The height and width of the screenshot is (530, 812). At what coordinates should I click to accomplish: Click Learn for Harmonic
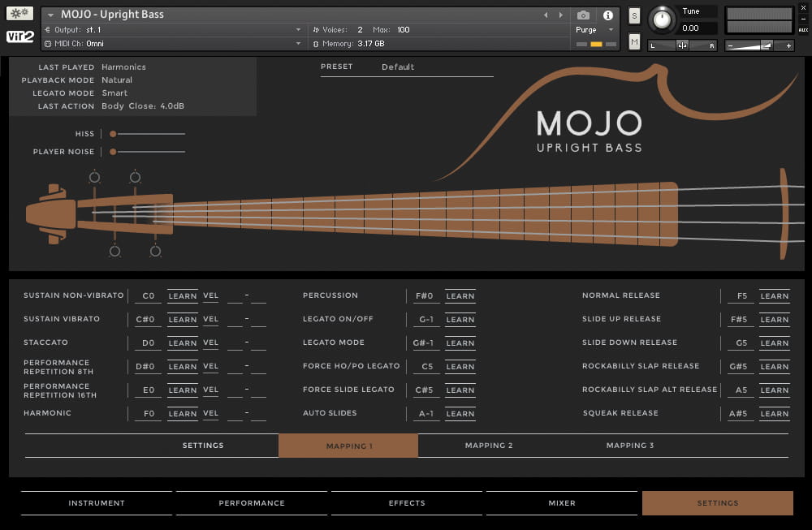pyautogui.click(x=182, y=414)
